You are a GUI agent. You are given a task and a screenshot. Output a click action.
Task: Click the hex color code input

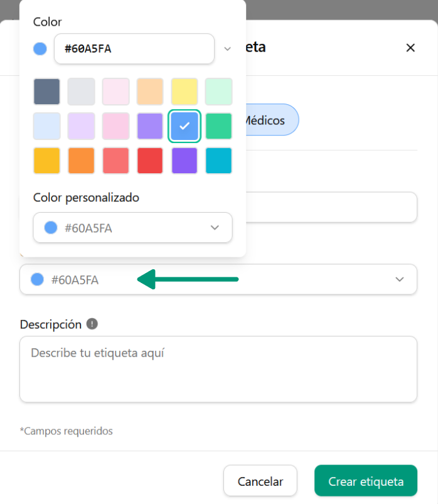(x=134, y=48)
